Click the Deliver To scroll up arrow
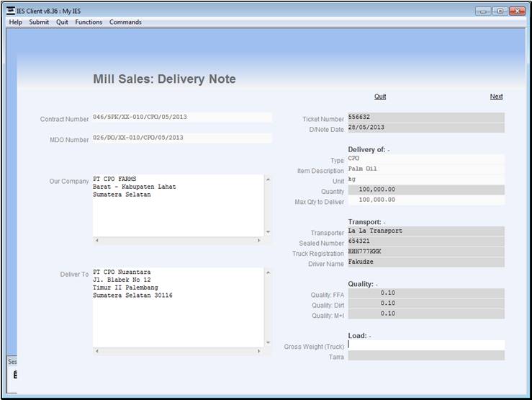The image size is (532, 400). pyautogui.click(x=268, y=272)
